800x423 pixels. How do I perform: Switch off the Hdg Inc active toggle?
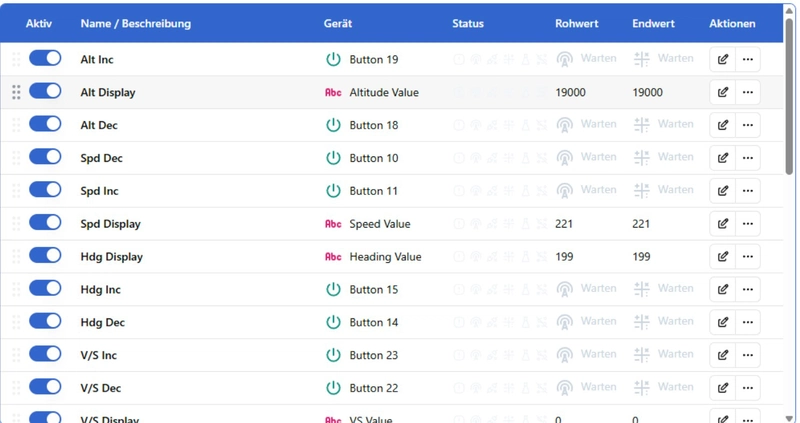click(x=45, y=288)
